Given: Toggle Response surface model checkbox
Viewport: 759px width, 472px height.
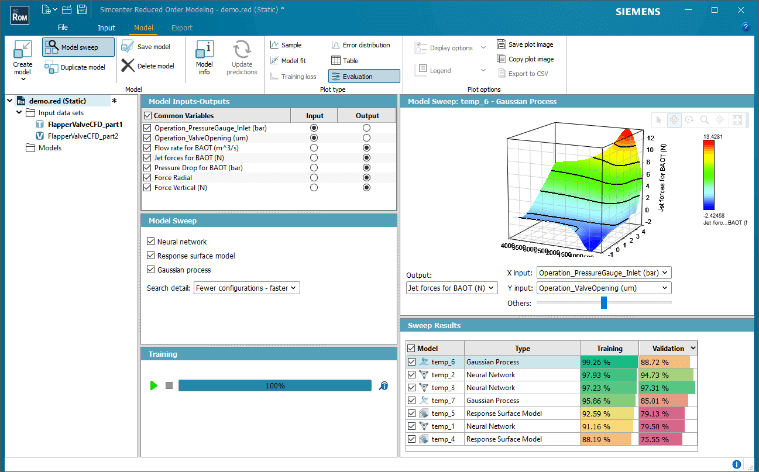Looking at the screenshot, I should coord(151,255).
